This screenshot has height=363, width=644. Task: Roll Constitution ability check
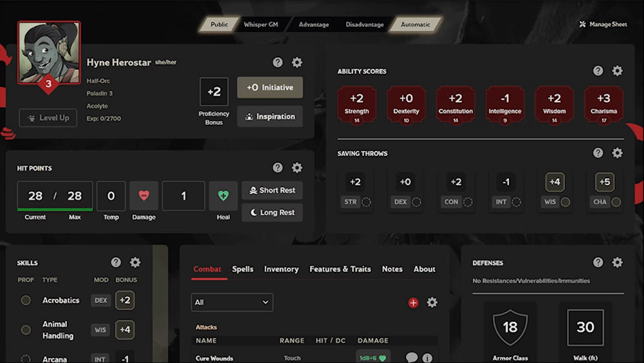coord(456,104)
